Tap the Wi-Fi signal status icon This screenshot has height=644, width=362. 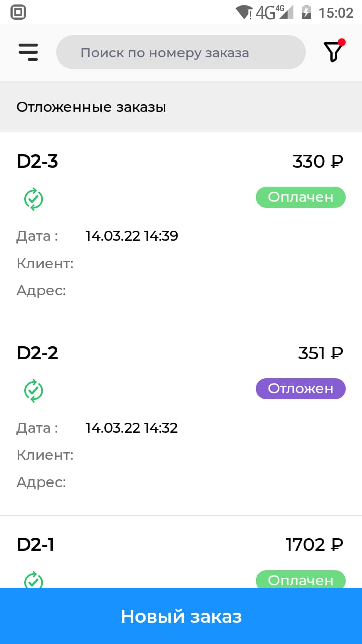pyautogui.click(x=244, y=12)
